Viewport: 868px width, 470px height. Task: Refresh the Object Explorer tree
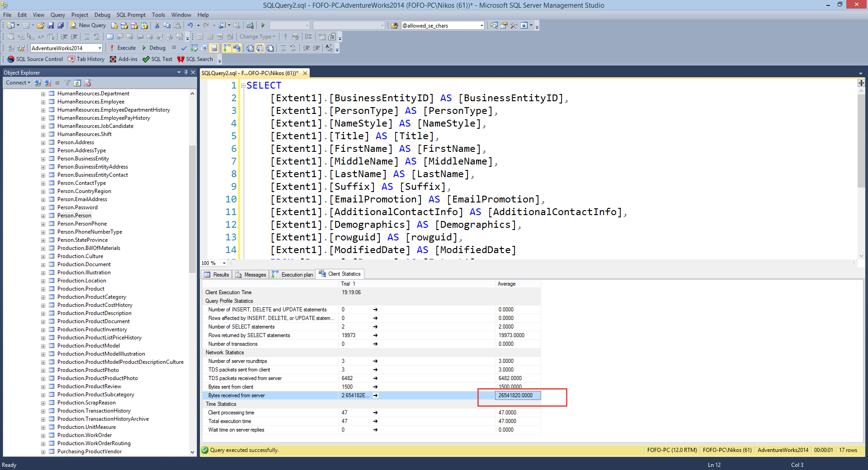tap(77, 83)
